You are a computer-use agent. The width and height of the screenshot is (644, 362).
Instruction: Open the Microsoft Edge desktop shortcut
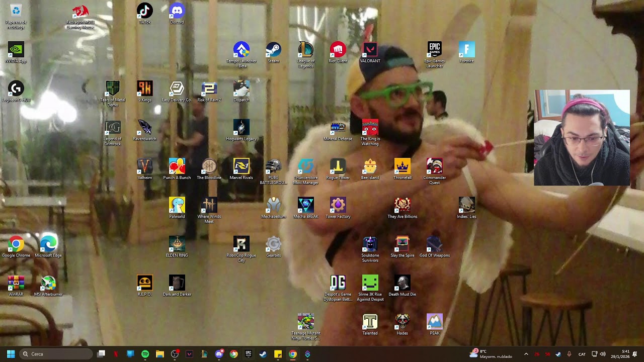pyautogui.click(x=48, y=246)
